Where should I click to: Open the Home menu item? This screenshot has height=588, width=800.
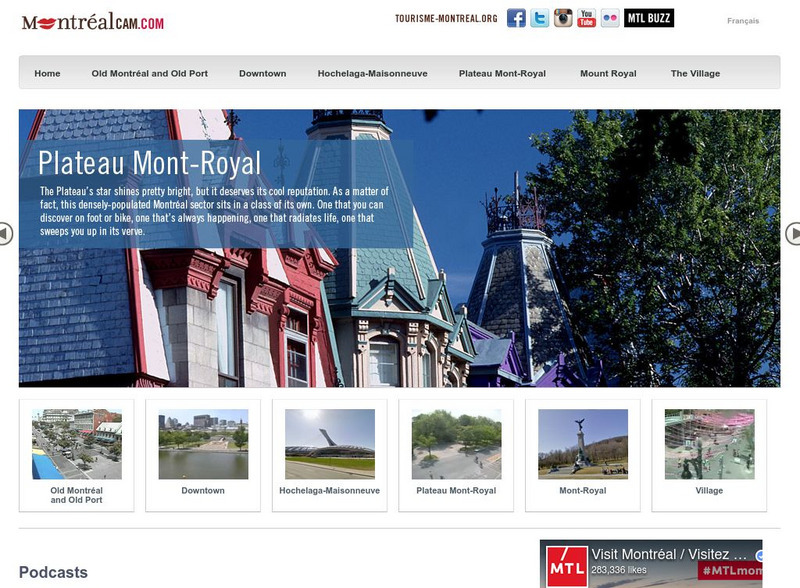click(47, 73)
